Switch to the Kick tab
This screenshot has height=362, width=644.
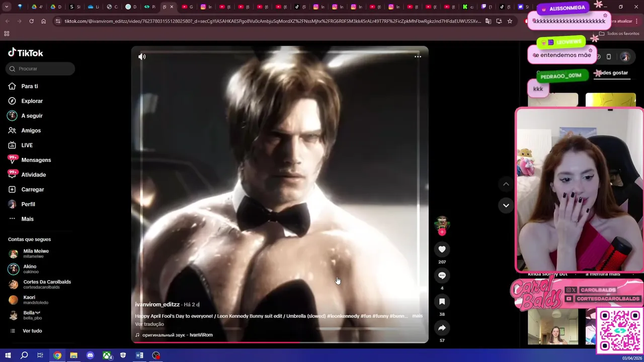click(468, 7)
